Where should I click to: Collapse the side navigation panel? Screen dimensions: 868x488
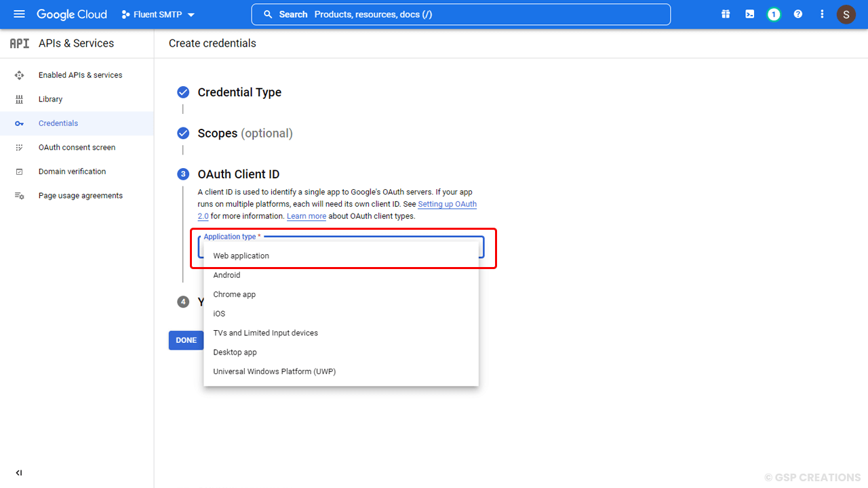18,472
